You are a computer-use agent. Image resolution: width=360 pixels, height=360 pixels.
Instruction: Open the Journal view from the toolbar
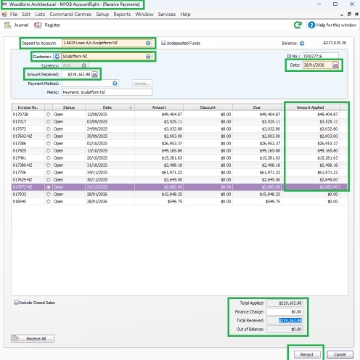click(x=16, y=25)
